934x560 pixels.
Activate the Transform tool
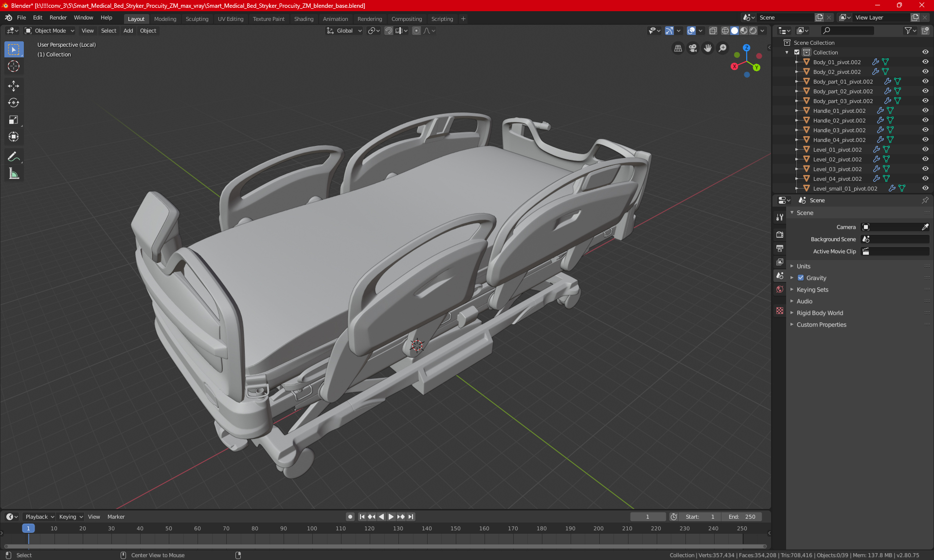click(14, 137)
